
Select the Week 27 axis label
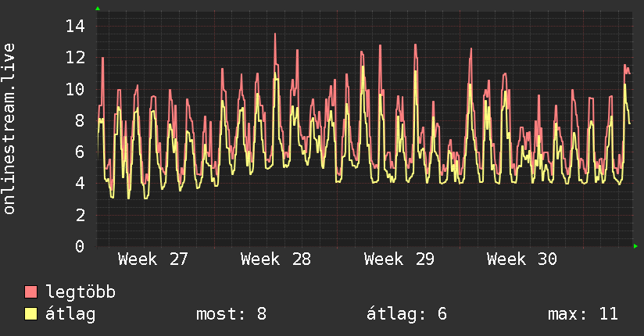[152, 259]
